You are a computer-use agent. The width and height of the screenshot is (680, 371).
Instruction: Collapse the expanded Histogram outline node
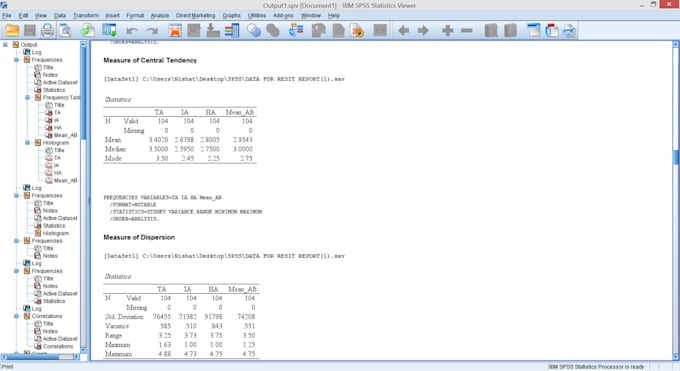[x=27, y=142]
